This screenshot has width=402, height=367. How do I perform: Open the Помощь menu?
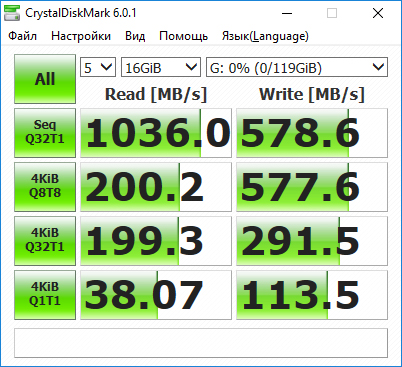pyautogui.click(x=184, y=36)
